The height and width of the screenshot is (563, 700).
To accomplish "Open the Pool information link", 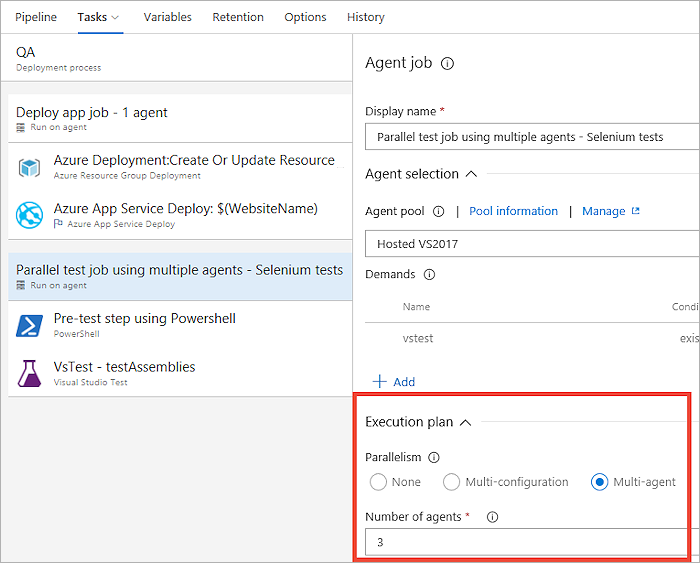I will click(x=513, y=211).
